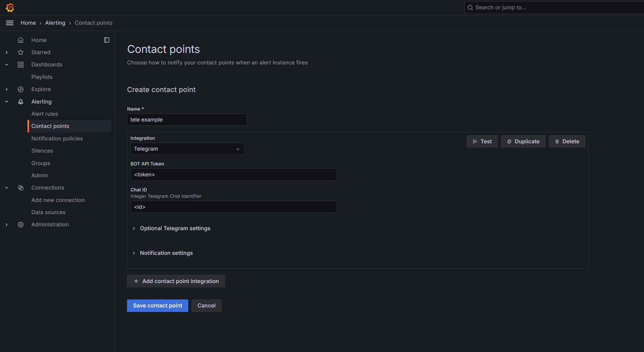
Task: Click the Dashboards grid icon
Action: coord(21,65)
